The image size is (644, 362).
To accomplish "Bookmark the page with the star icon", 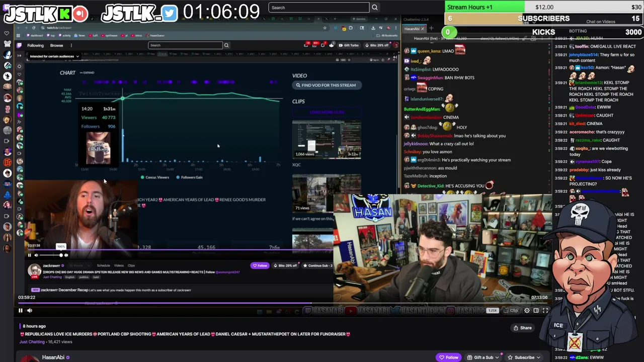I will click(325, 28).
